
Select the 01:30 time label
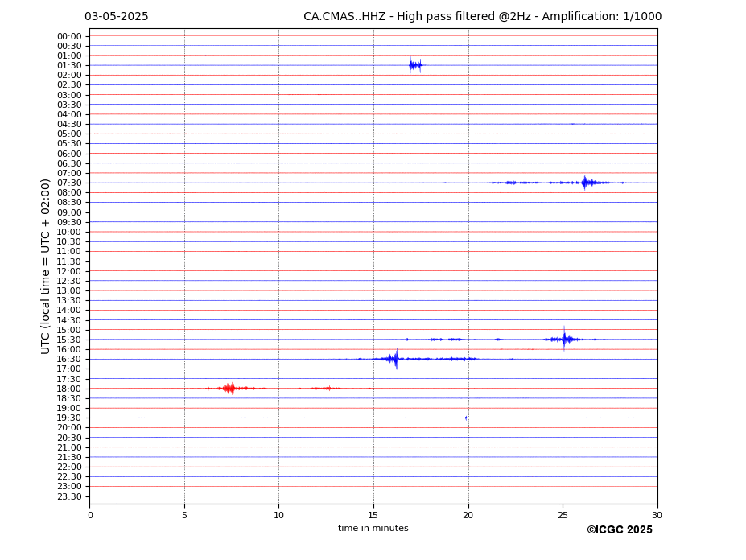[69, 66]
